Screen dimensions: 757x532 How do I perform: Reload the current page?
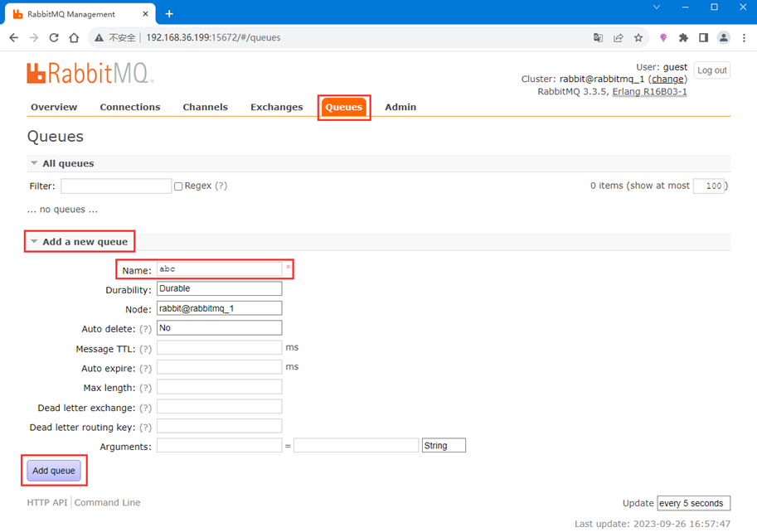coord(54,37)
